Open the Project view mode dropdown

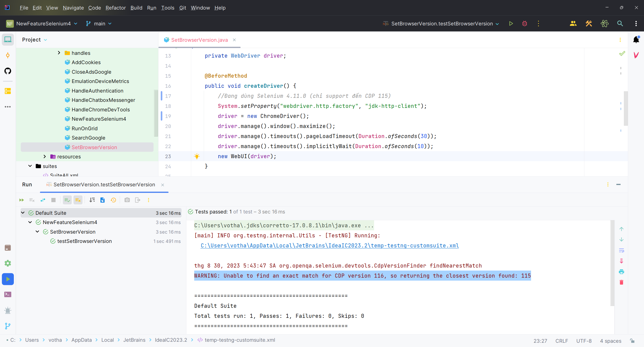34,40
